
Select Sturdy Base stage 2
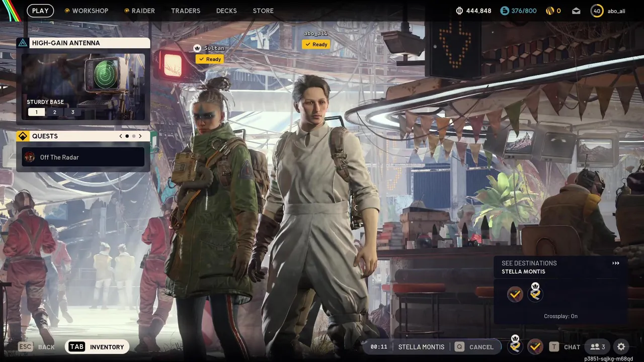tap(54, 112)
